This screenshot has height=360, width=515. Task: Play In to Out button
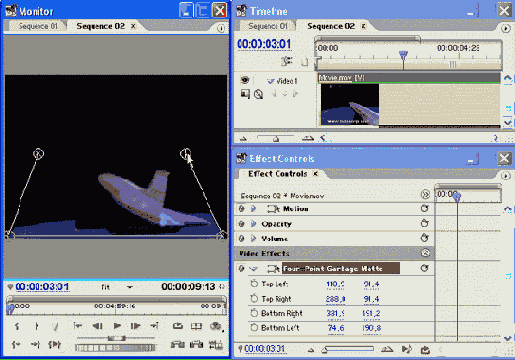(x=55, y=344)
